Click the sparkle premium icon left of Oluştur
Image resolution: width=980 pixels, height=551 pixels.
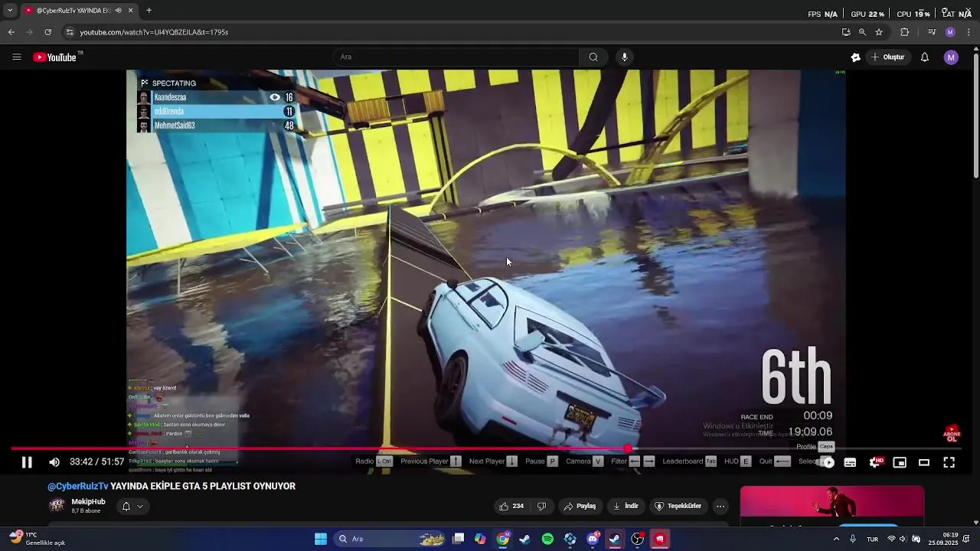tap(856, 57)
